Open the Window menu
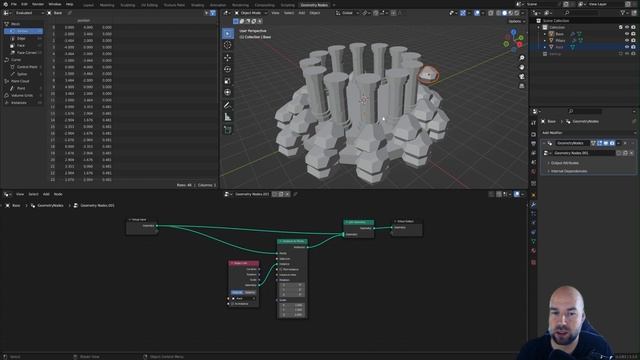Screen dimensions: 640x360 54,4
